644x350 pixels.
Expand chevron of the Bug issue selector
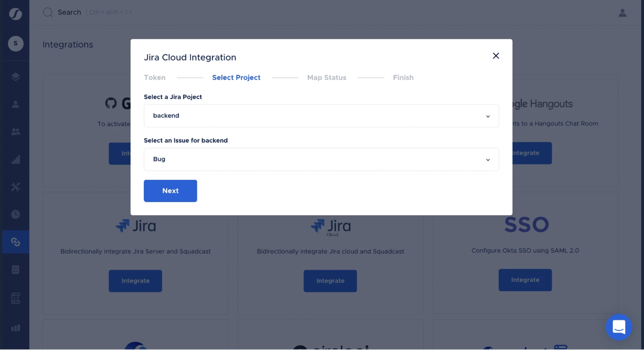[x=488, y=160]
